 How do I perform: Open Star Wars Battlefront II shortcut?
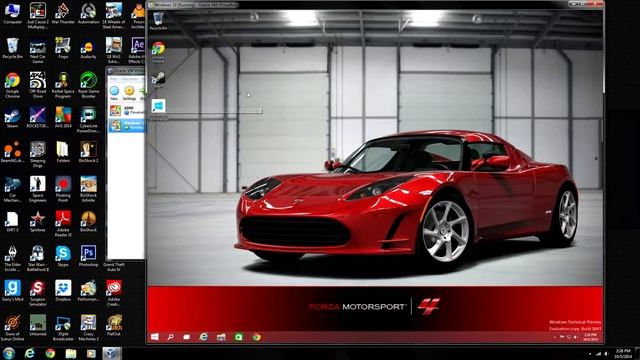point(38,258)
